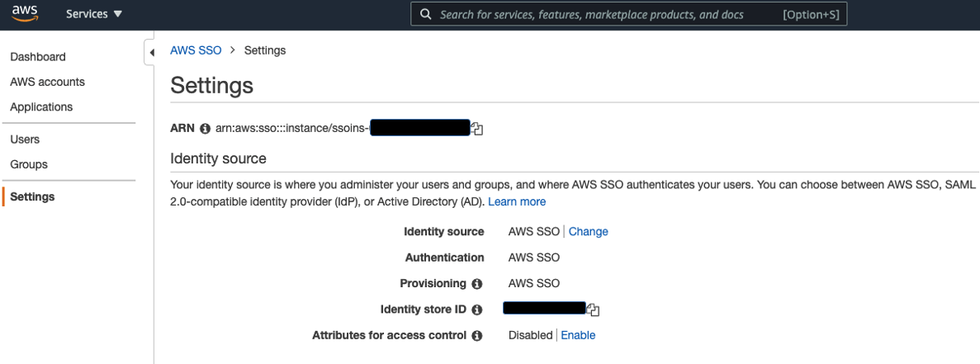Copy the Identity store ID value
This screenshot has height=364, width=980.
click(x=592, y=310)
